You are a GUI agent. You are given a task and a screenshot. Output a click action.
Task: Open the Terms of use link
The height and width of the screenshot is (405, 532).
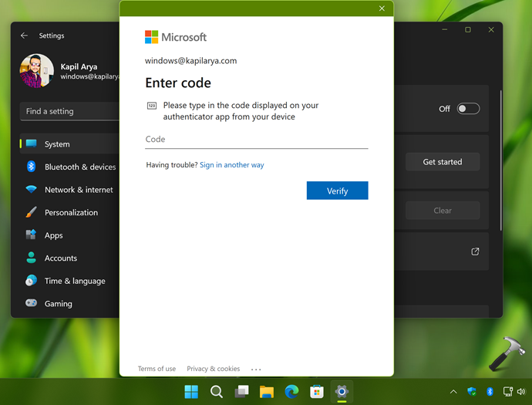pos(157,369)
